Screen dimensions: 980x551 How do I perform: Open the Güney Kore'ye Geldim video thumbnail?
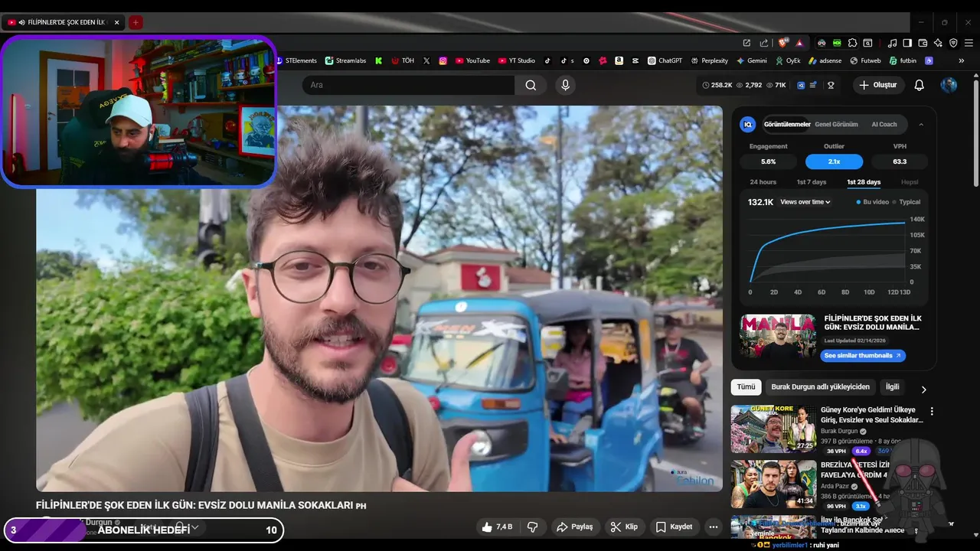point(773,429)
